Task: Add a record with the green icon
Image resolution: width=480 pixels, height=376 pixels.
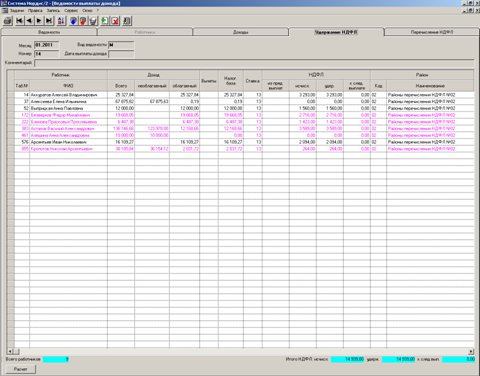Action: tap(105, 21)
